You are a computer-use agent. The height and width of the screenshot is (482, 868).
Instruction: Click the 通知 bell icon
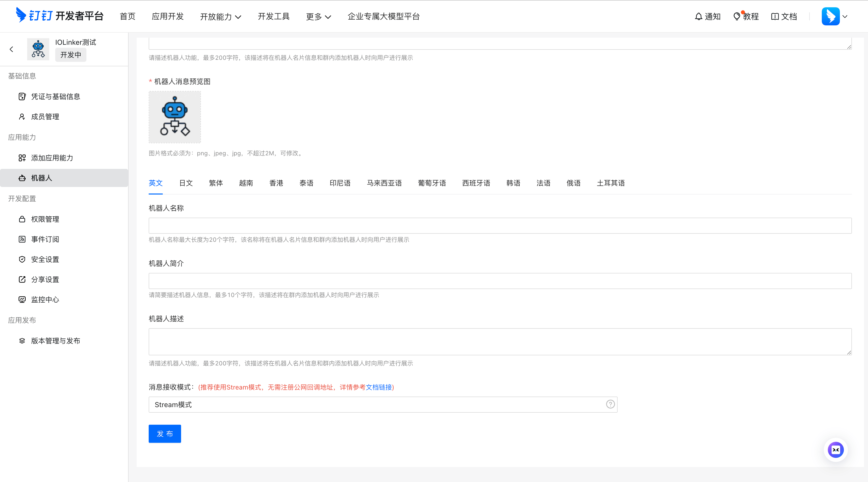(x=698, y=17)
